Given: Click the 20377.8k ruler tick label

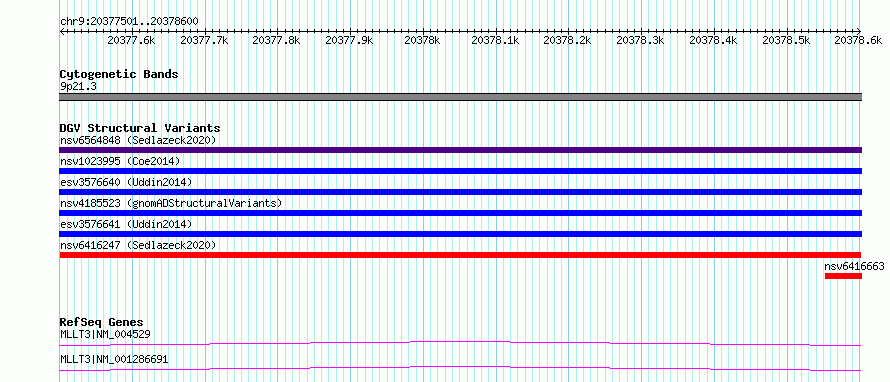Looking at the screenshot, I should coord(276,40).
